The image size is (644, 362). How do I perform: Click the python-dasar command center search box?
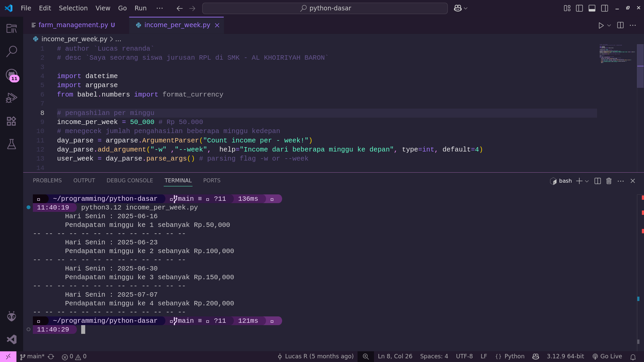[x=325, y=8]
